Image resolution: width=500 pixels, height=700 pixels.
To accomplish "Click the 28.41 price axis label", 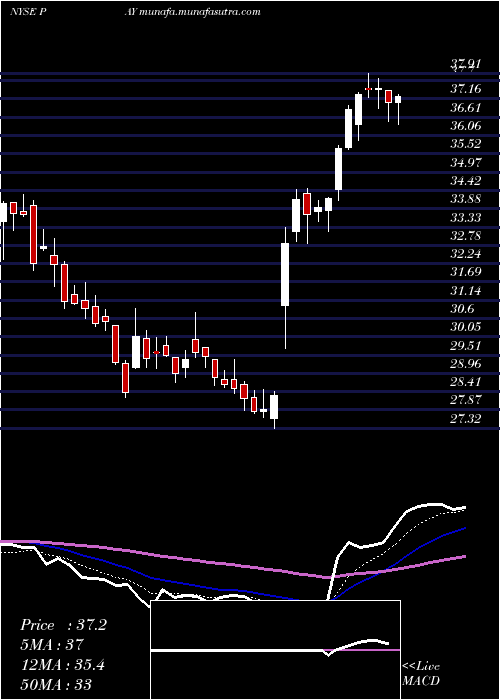I will (x=466, y=382).
